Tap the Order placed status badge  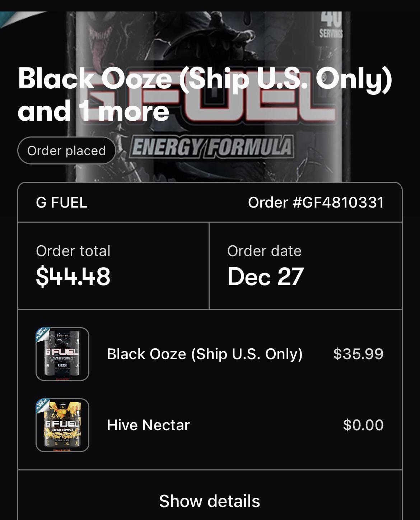pyautogui.click(x=66, y=150)
